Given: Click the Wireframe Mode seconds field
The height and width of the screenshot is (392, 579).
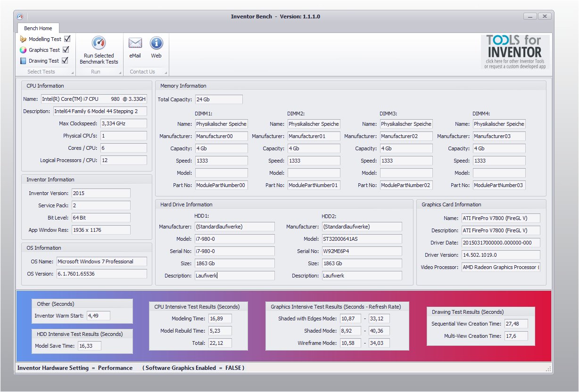Looking at the screenshot, I should 351,343.
